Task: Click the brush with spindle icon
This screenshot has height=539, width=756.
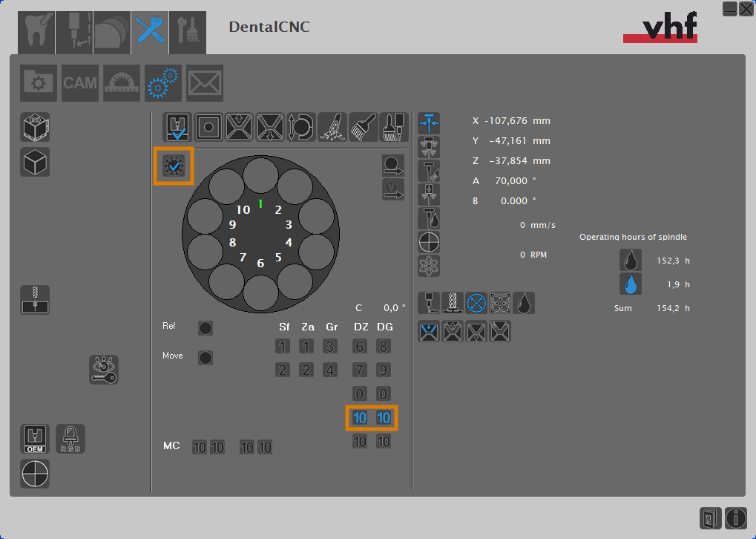Action: (x=393, y=127)
